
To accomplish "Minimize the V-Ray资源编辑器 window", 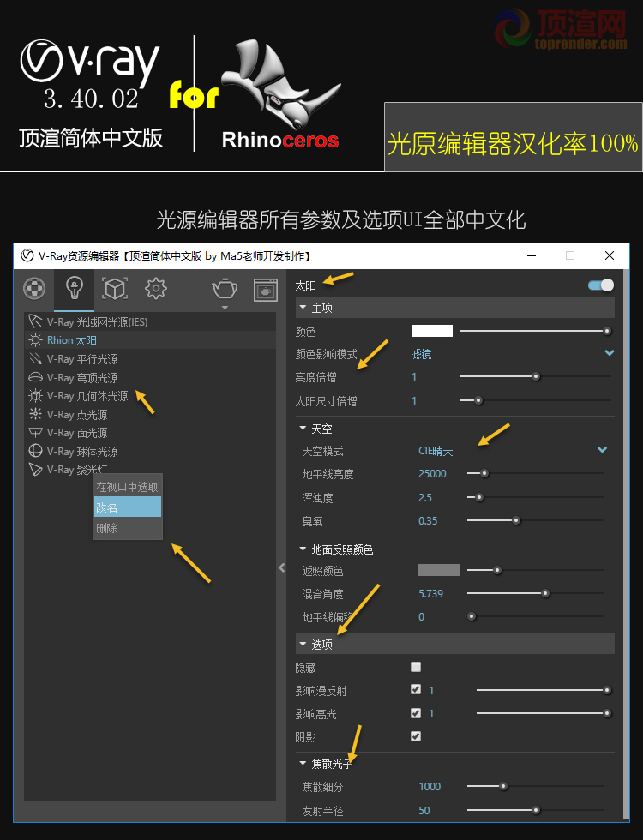I will coord(532,255).
